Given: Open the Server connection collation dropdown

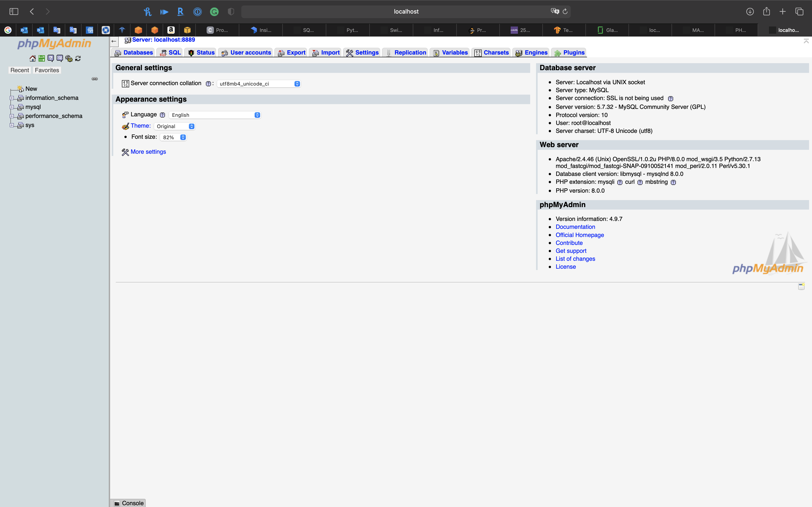Looking at the screenshot, I should tap(259, 84).
